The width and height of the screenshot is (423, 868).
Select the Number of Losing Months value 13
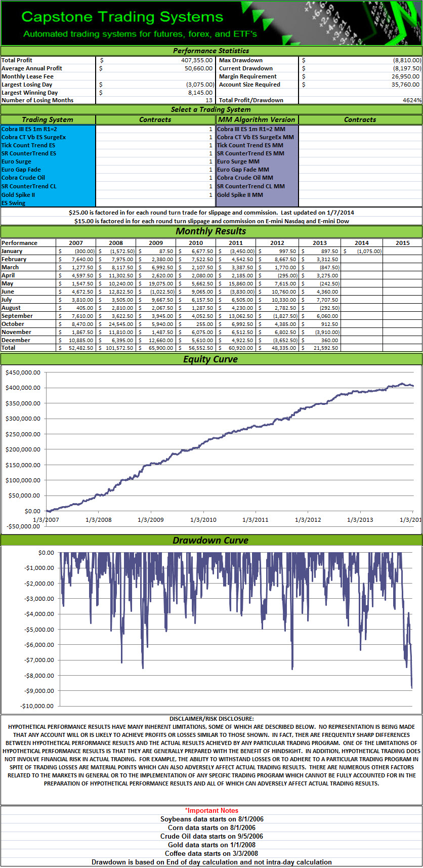pyautogui.click(x=209, y=100)
